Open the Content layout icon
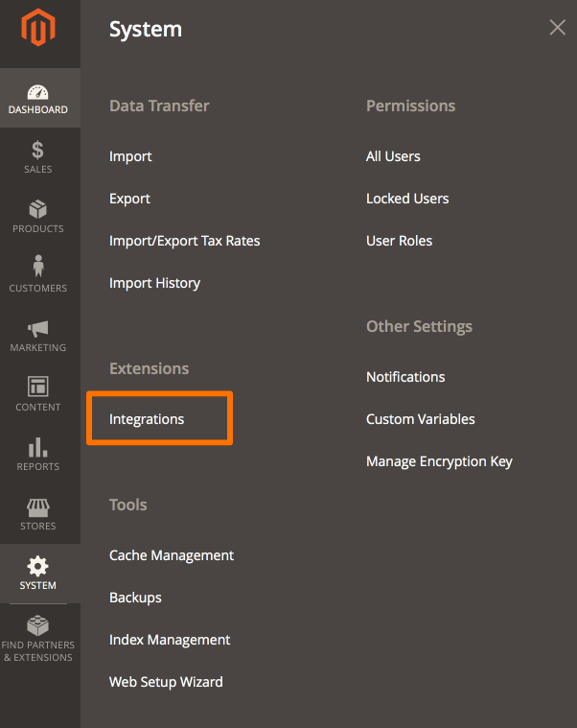This screenshot has width=577, height=728. (x=38, y=387)
